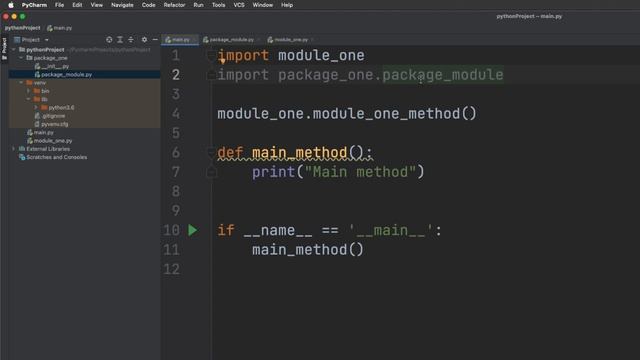Click module_one_method() call on line 4
Screen dimensions: 640x360
pyautogui.click(x=395, y=113)
